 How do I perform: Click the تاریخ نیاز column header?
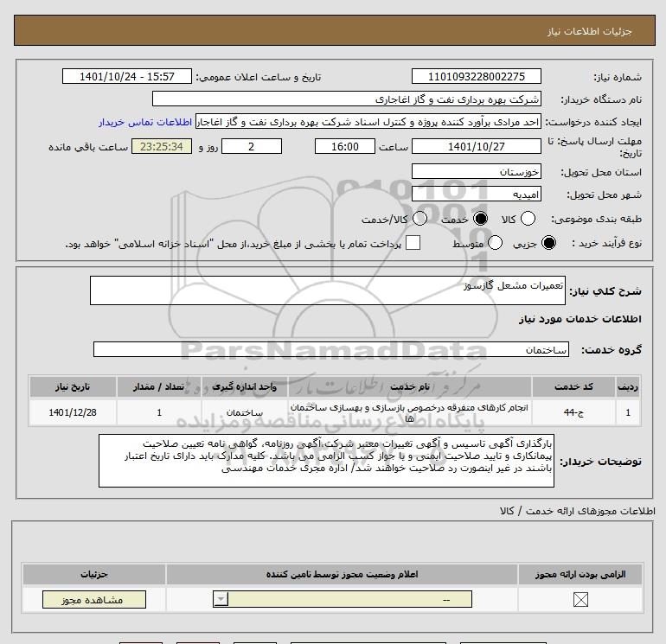click(x=73, y=386)
